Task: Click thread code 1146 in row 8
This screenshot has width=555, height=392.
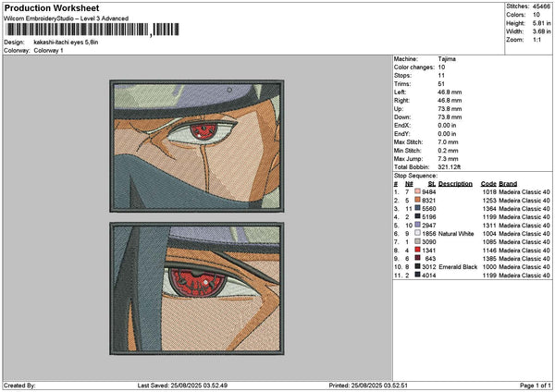Action: click(489, 251)
